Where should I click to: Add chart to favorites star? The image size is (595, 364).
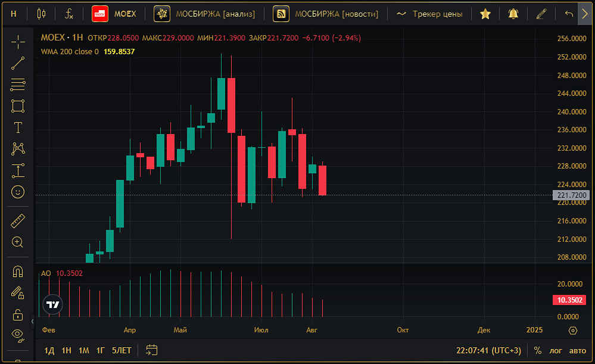(485, 14)
